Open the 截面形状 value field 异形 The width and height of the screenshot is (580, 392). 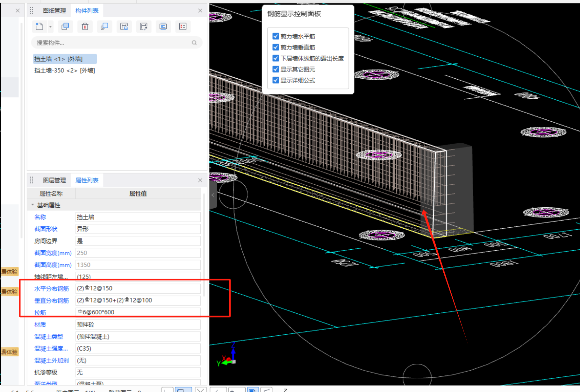click(x=138, y=229)
